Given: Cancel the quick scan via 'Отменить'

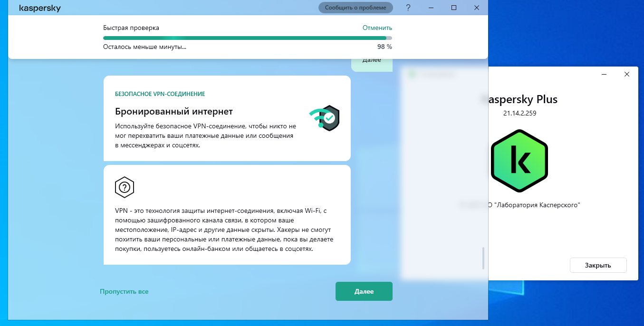Looking at the screenshot, I should pos(377,28).
